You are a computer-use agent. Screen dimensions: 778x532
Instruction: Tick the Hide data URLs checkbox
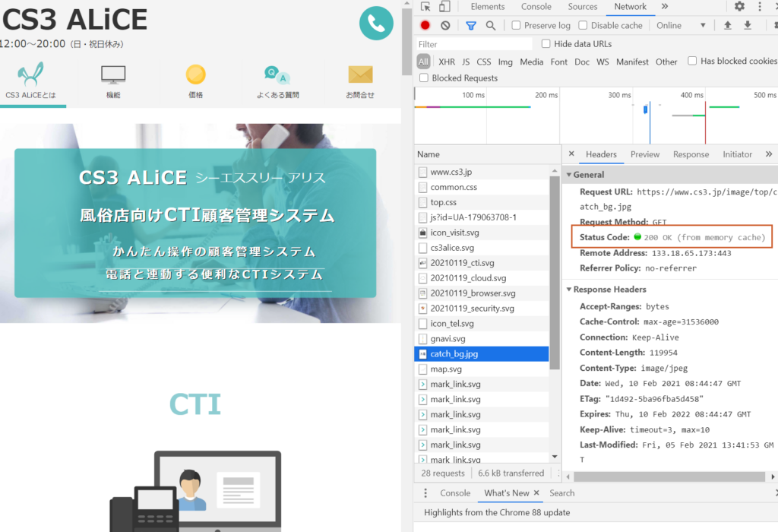(x=546, y=43)
